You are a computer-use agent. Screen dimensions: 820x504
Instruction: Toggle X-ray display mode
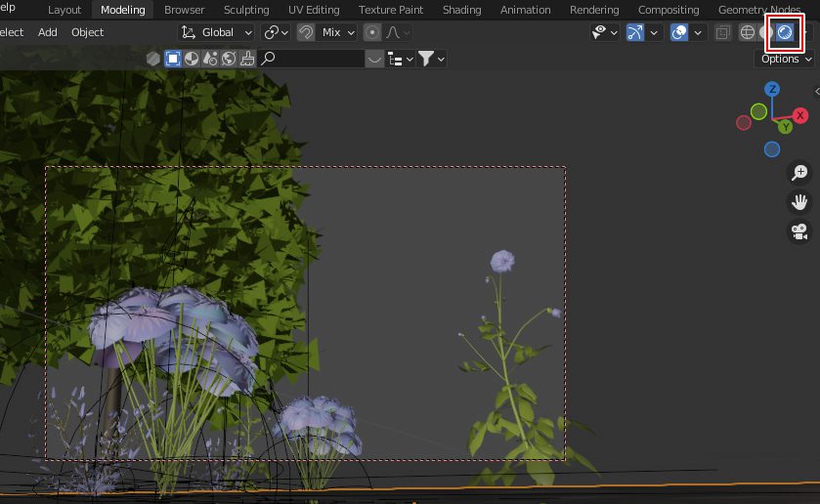click(722, 32)
